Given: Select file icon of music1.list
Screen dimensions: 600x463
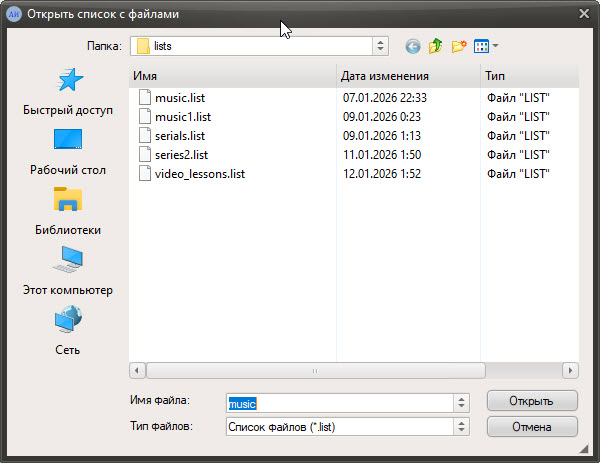Looking at the screenshot, I should pos(145,116).
